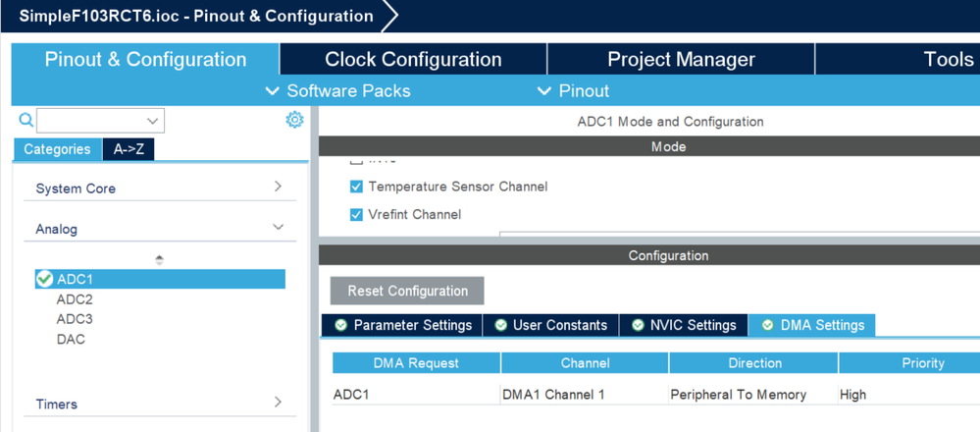
Task: Expand the System Core category
Action: point(278,187)
